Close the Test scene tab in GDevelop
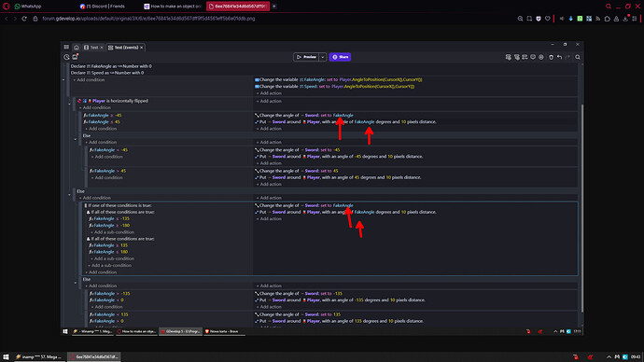The width and height of the screenshot is (644, 362). click(102, 48)
